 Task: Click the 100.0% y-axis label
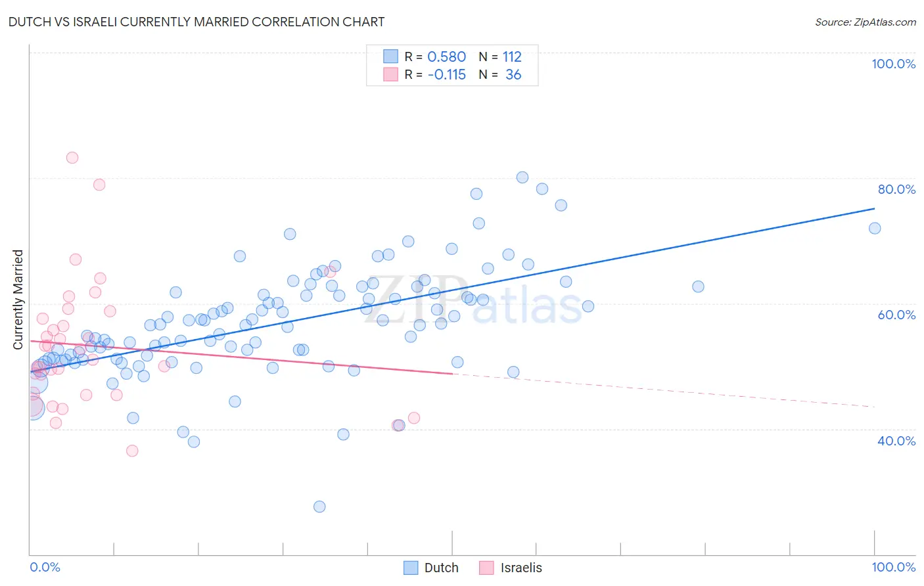click(894, 64)
